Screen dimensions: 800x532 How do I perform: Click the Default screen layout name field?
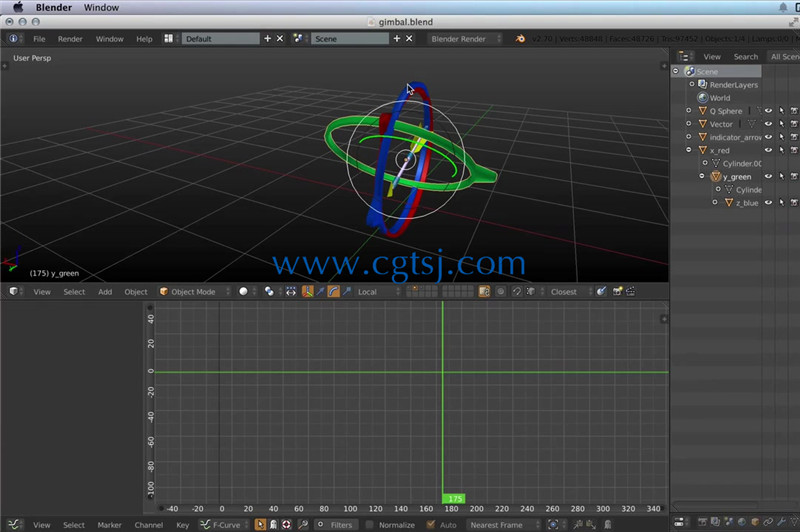(220, 38)
